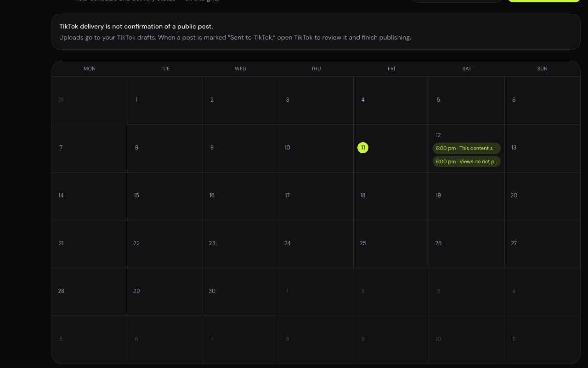This screenshot has height=368, width=588.
Task: Click the "TikTok delivery is not confirmation" heading
Action: click(136, 26)
